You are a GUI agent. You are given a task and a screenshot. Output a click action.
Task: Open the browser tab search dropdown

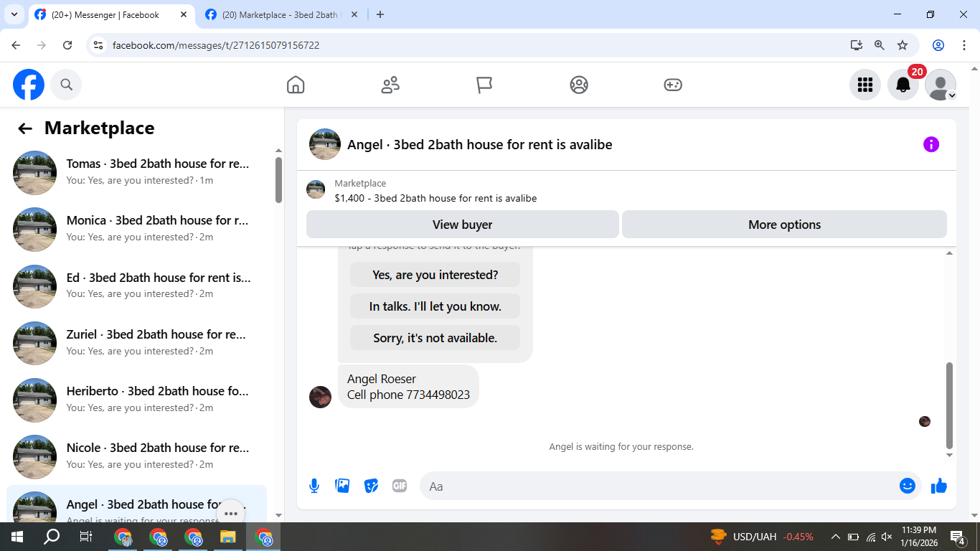[x=14, y=14]
